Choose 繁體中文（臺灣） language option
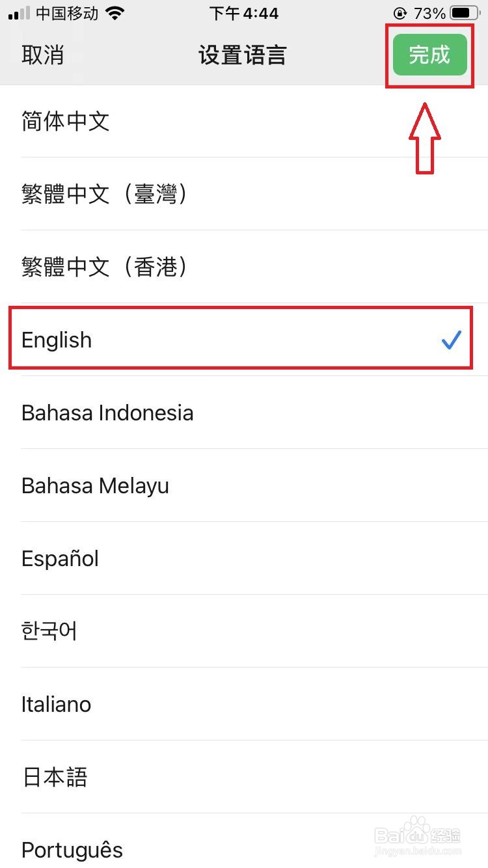This screenshot has width=488, height=868. (x=104, y=194)
